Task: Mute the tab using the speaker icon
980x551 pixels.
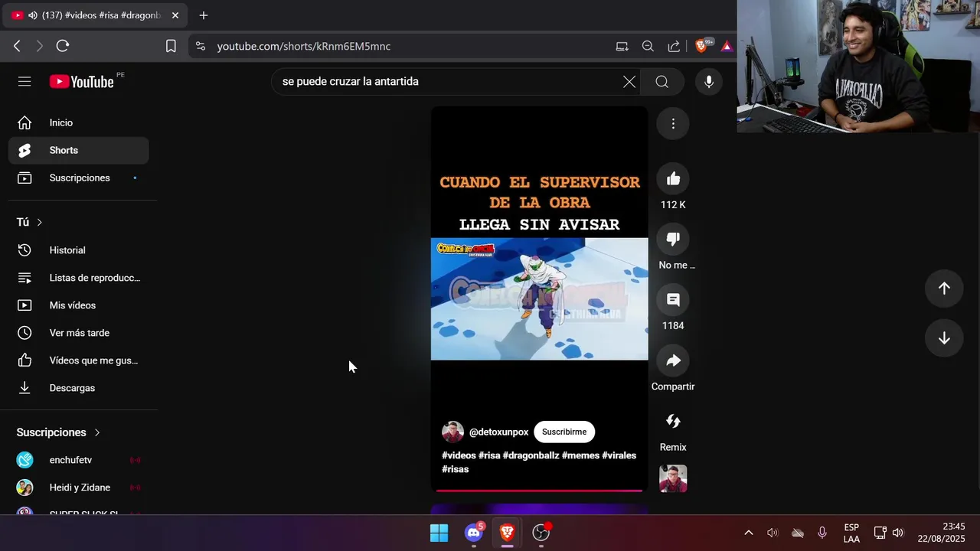Action: (33, 15)
